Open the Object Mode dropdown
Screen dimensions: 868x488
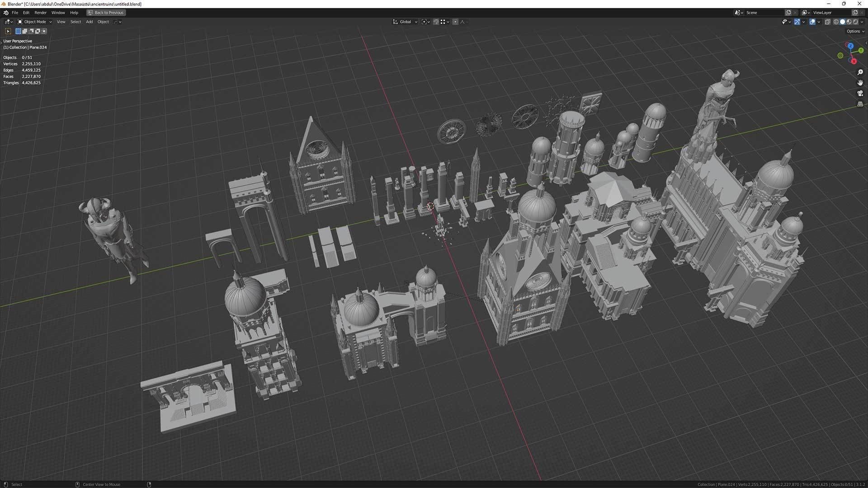point(35,22)
